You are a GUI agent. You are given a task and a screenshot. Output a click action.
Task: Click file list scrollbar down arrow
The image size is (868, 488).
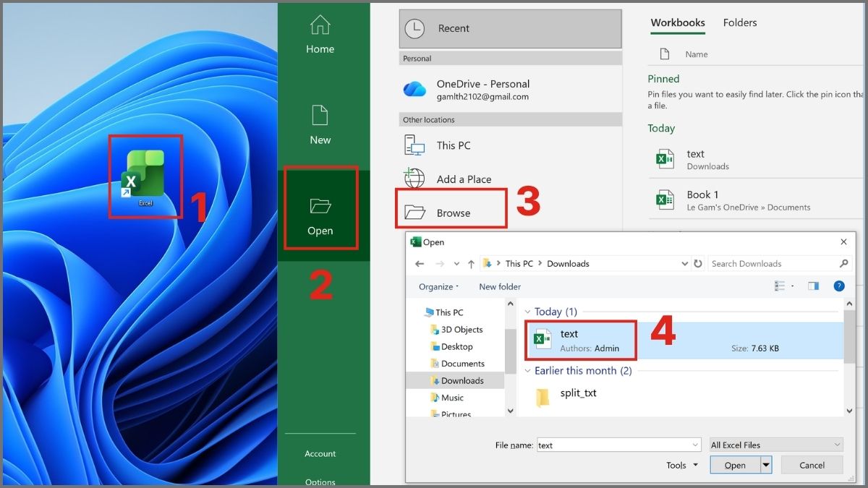click(849, 410)
